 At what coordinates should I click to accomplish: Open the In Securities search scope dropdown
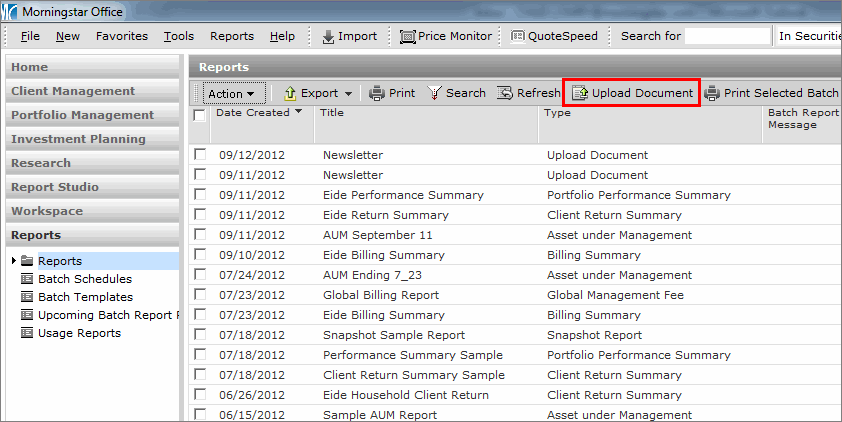pyautogui.click(x=807, y=36)
